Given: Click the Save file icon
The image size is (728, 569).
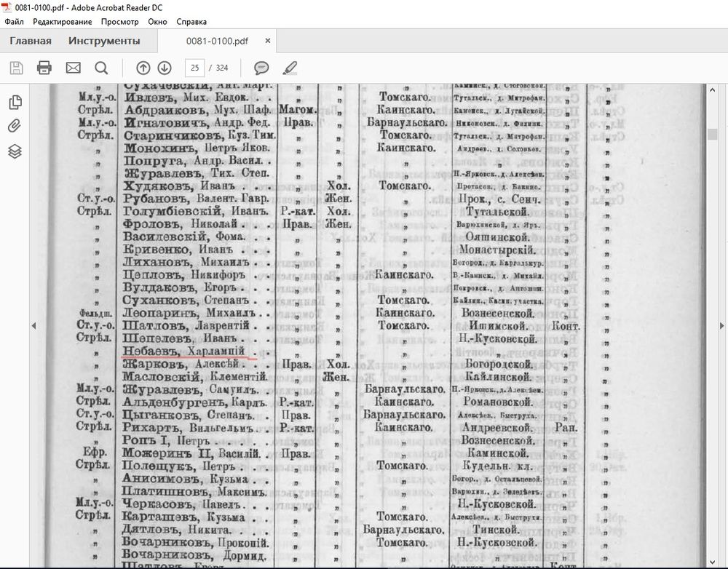Looking at the screenshot, I should coord(16,68).
